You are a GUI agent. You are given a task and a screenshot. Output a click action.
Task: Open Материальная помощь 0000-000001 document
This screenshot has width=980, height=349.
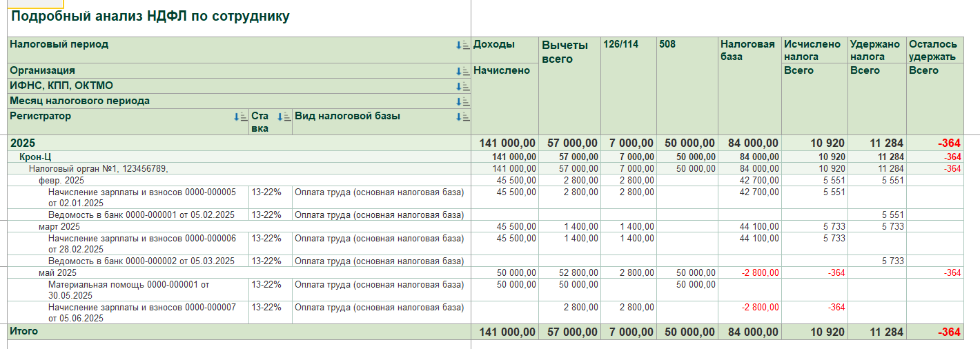(x=128, y=290)
